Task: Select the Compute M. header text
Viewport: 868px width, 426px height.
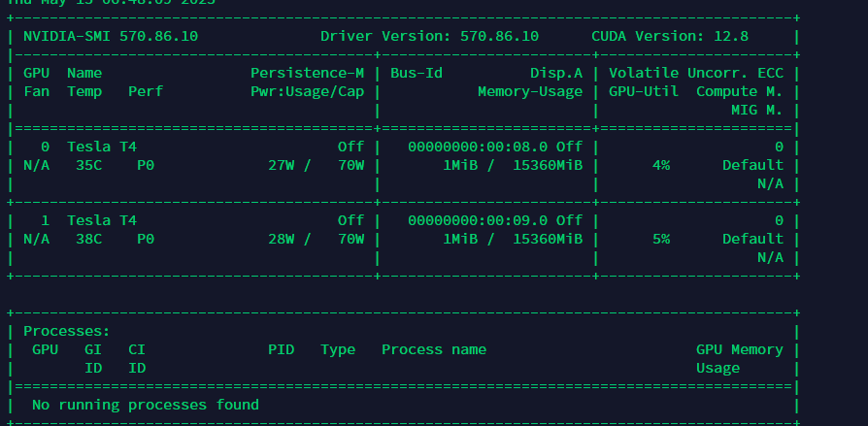Action: click(x=740, y=92)
